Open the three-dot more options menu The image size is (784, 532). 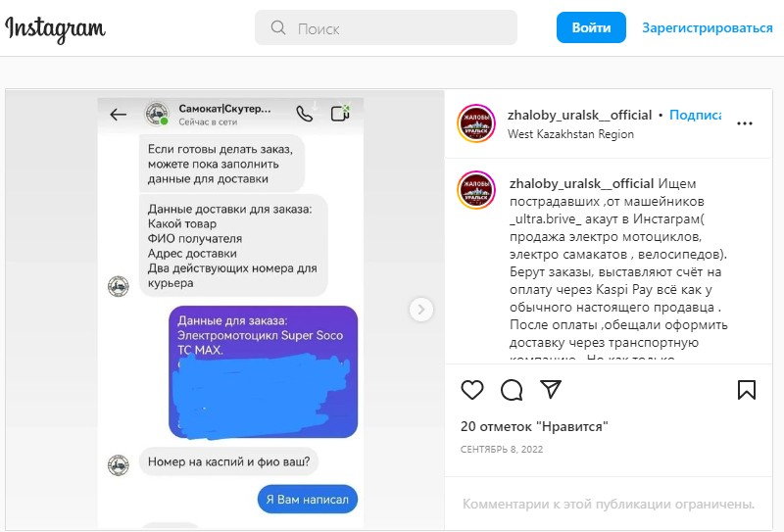[x=745, y=123]
